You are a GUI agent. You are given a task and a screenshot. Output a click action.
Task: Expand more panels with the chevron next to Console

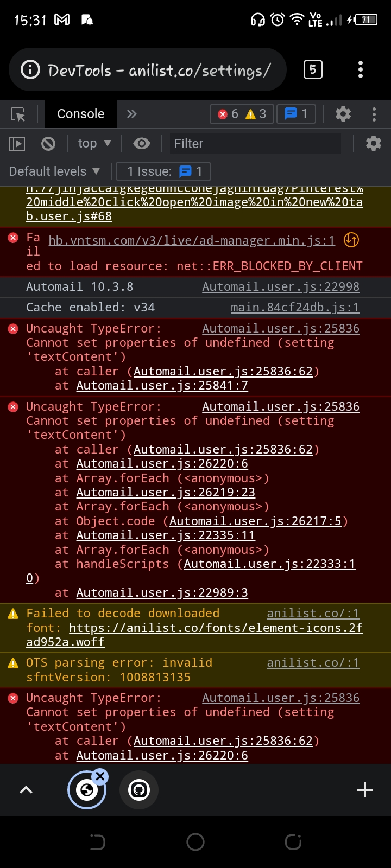(x=131, y=113)
